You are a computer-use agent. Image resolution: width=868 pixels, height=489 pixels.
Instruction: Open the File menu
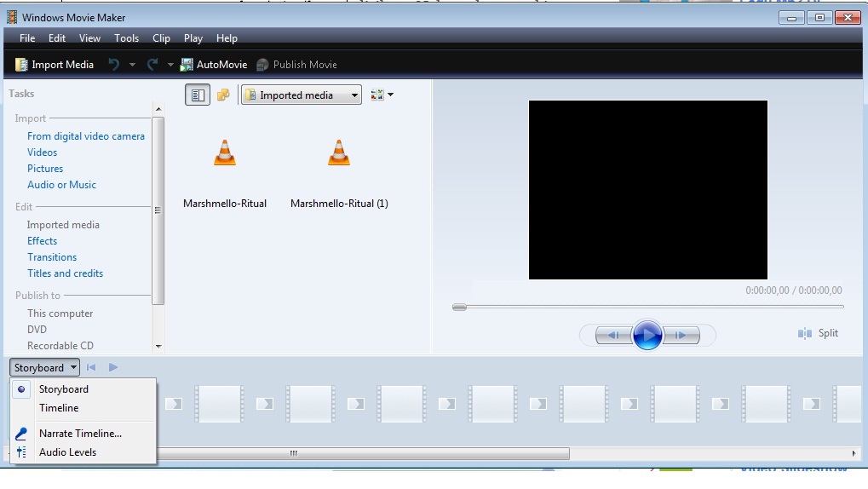27,38
